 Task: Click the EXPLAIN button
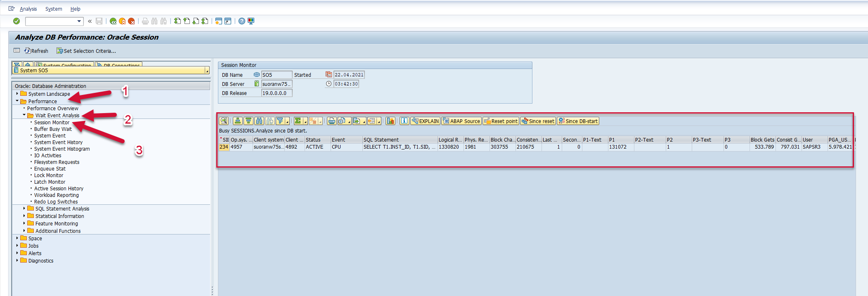coord(425,121)
